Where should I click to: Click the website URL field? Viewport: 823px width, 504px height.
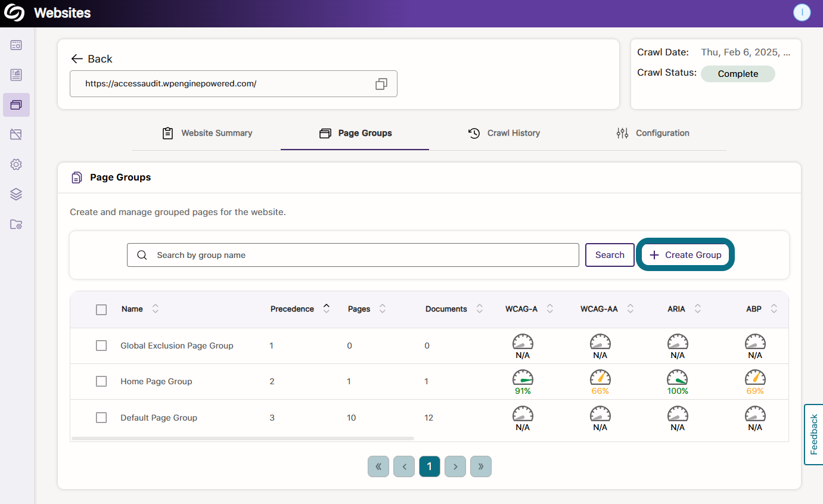[x=234, y=84]
